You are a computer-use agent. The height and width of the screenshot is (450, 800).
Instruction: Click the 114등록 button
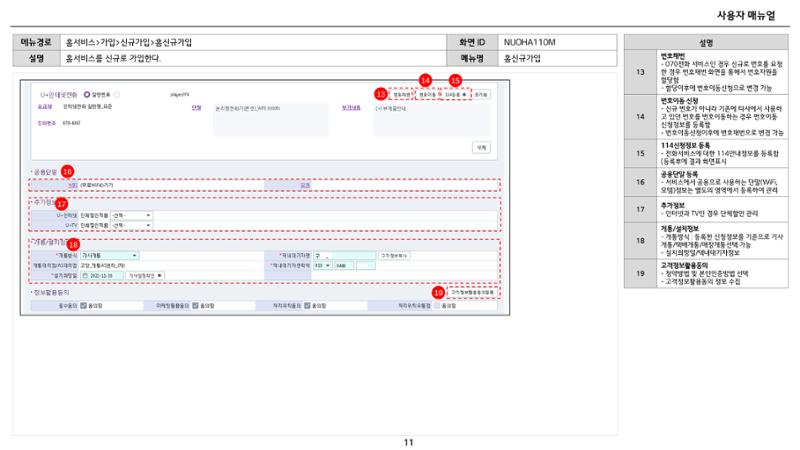tap(455, 94)
